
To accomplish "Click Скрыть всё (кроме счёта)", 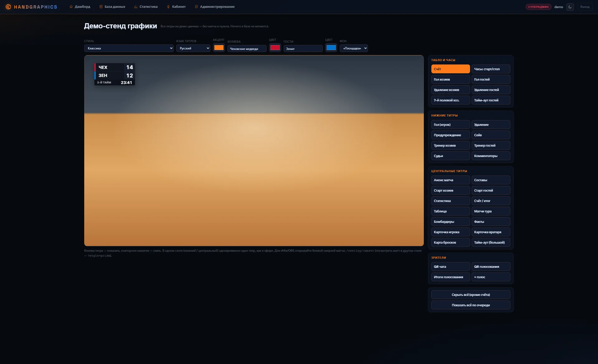I will pos(471,295).
